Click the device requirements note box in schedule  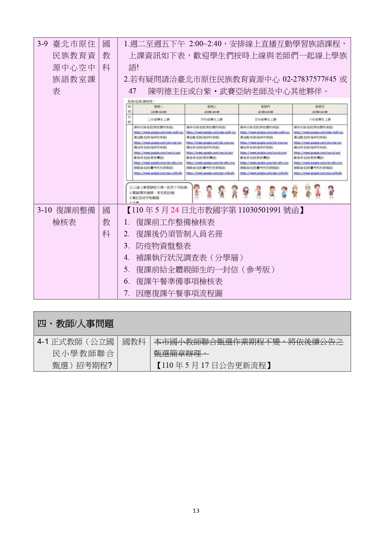pos(159,193)
